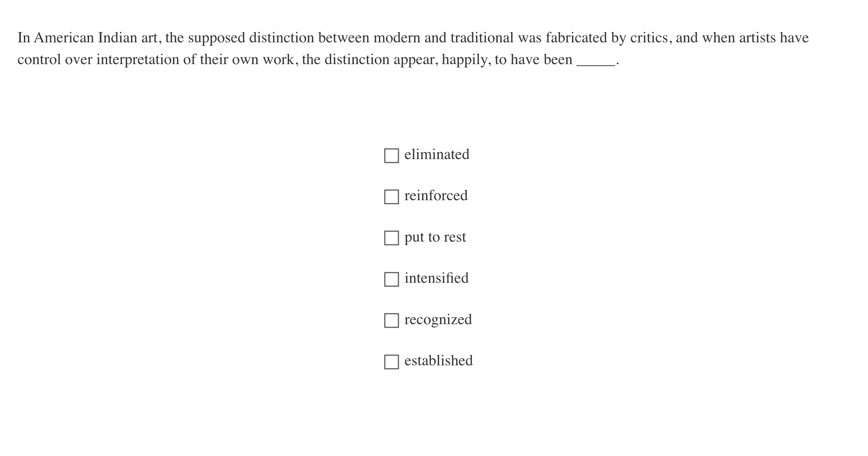Click the word traditional in the sentence
The image size is (868, 456).
pos(482,38)
